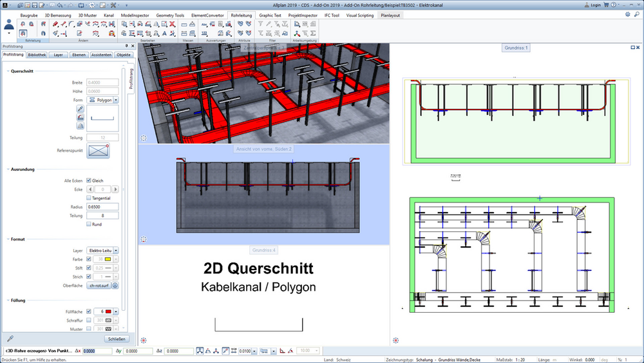Viewport: 644px width, 363px height.
Task: Switch to the Geometry Tools ribbon tab
Action: [170, 15]
